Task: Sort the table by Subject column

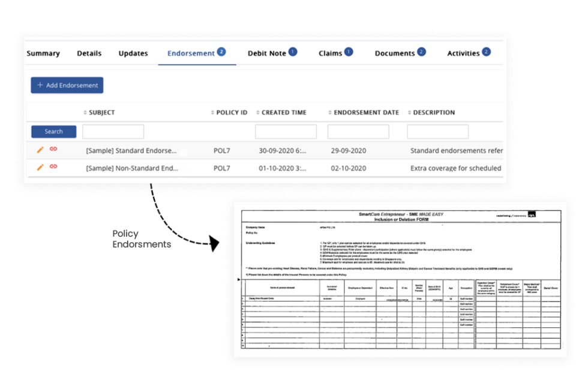Action: 85,112
